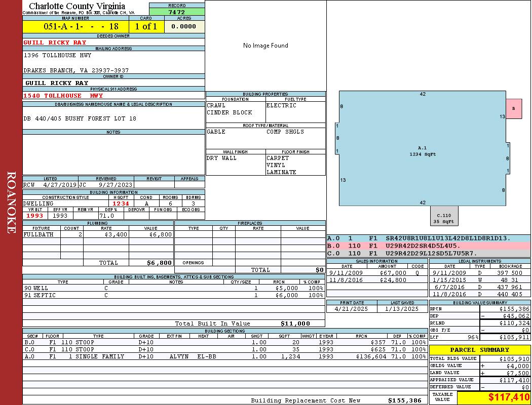The image size is (532, 405).
Task: Click the vertical ROANOKE sidebar label
Action: pyautogui.click(x=11, y=202)
